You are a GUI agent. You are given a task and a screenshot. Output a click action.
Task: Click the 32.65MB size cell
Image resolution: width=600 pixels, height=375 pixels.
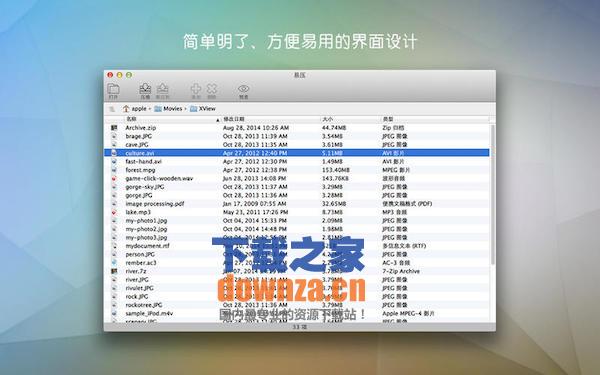pyautogui.click(x=334, y=204)
